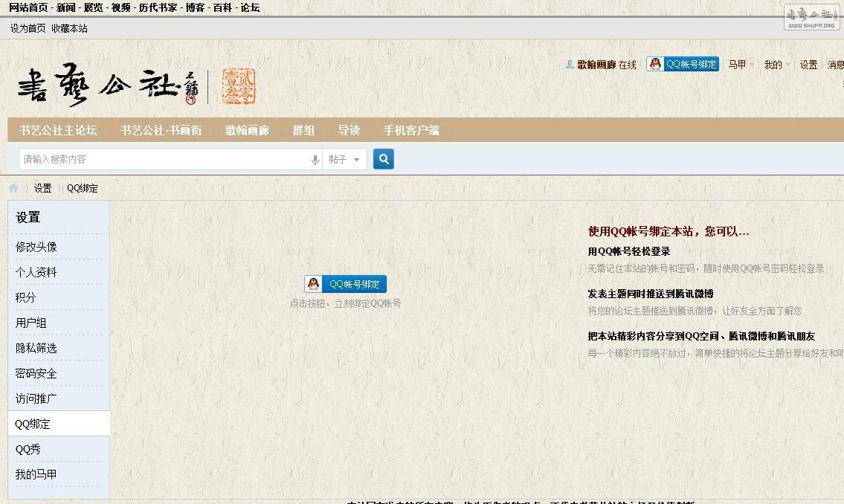Click QQ绑定 in the breadcrumb trail
Image resolution: width=844 pixels, height=504 pixels.
[83, 188]
